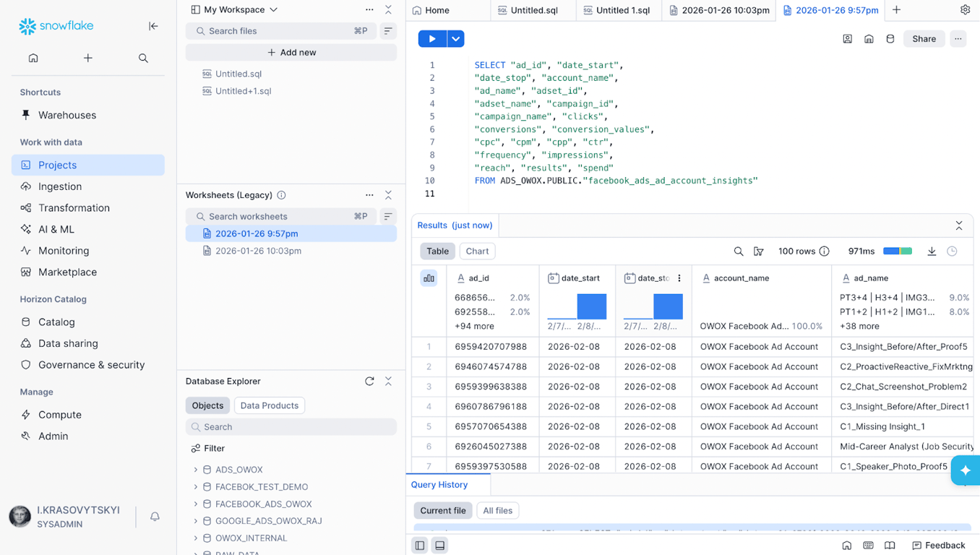The image size is (980, 555).
Task: Collapse the left navigation sidebar
Action: point(153,26)
